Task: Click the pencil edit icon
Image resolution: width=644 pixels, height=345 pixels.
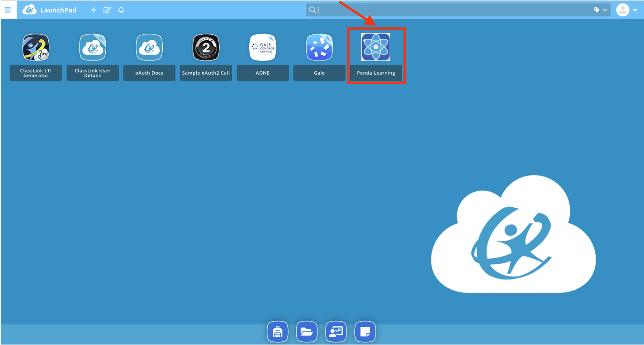Action: tap(107, 10)
